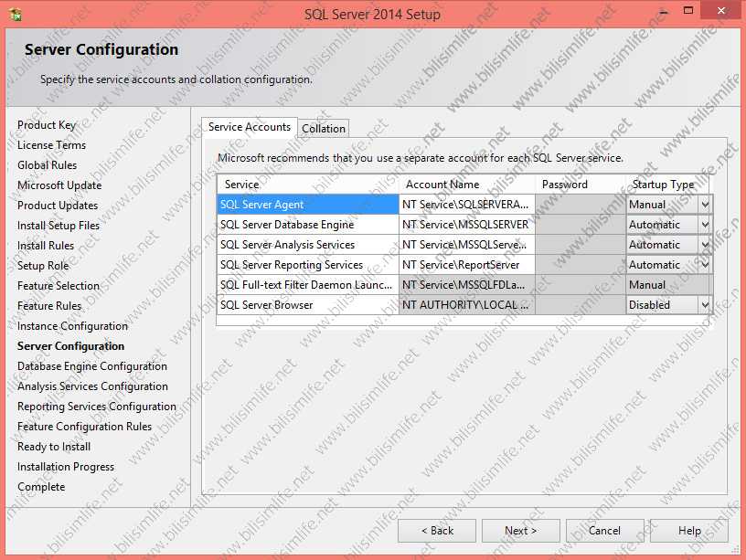Image resolution: width=746 pixels, height=560 pixels.
Task: Click the SQL Server setup title bar icon
Action: click(16, 15)
